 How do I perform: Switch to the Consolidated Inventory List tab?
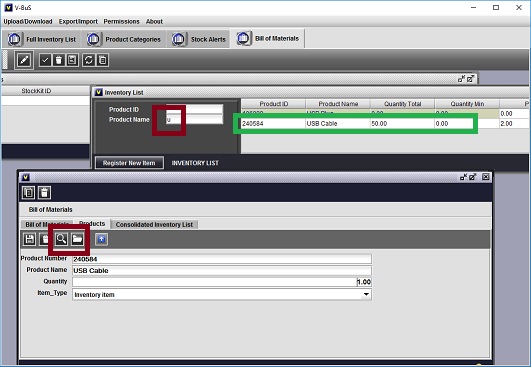point(154,224)
